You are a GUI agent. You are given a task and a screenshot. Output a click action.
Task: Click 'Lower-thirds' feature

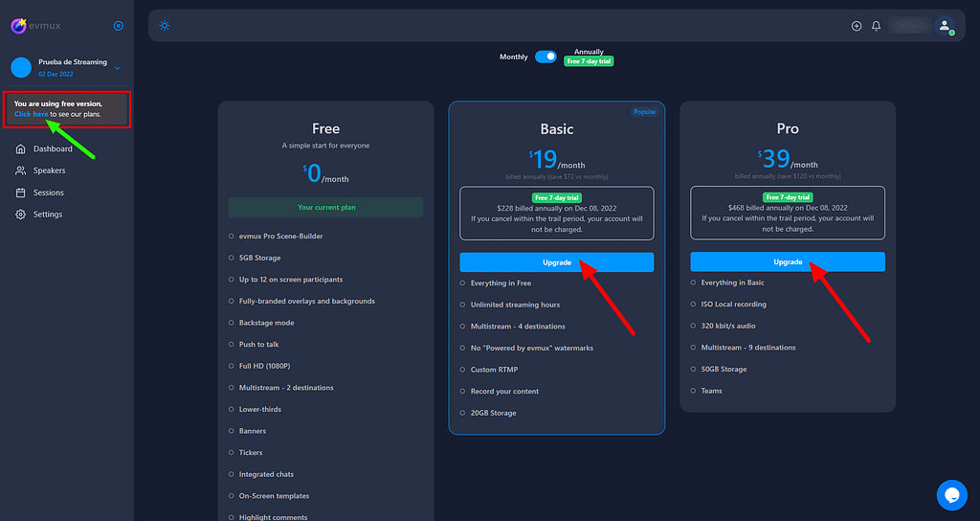point(260,410)
